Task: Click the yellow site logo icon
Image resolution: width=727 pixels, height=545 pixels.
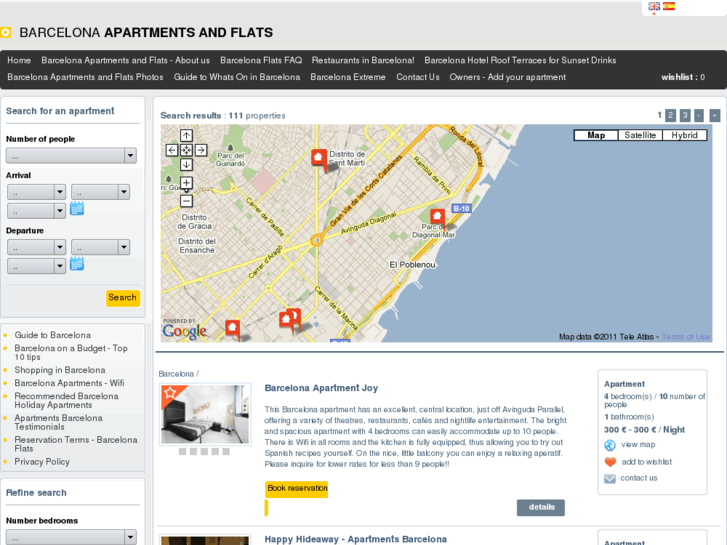Action: pos(6,32)
